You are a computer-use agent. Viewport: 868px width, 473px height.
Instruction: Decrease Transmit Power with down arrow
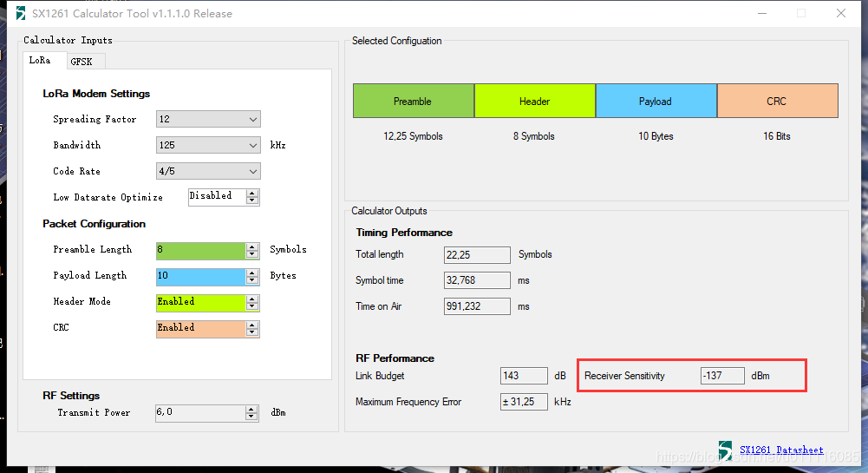point(251,417)
